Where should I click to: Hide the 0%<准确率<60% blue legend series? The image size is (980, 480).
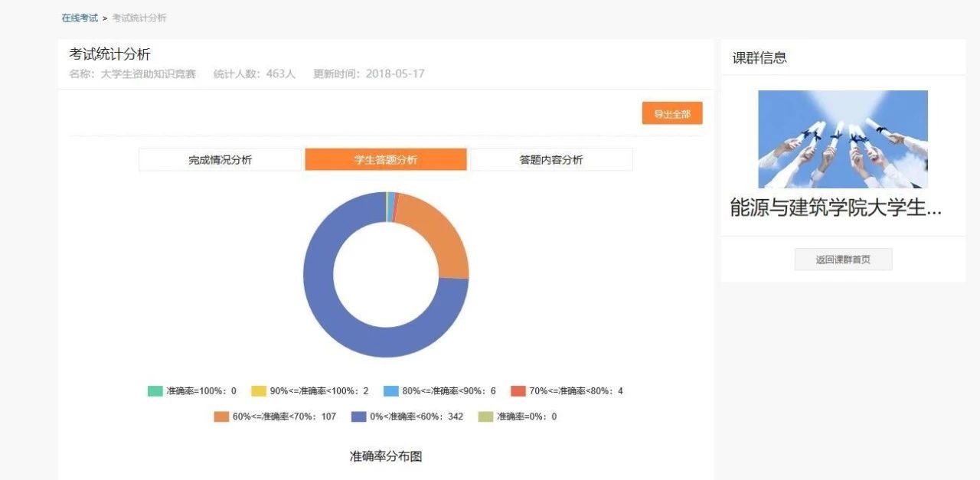coord(359,417)
